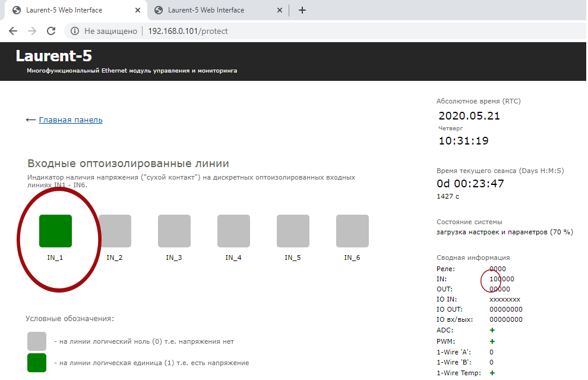
Task: Click the address bar URL 192.168.0.101/protect
Action: click(x=188, y=31)
